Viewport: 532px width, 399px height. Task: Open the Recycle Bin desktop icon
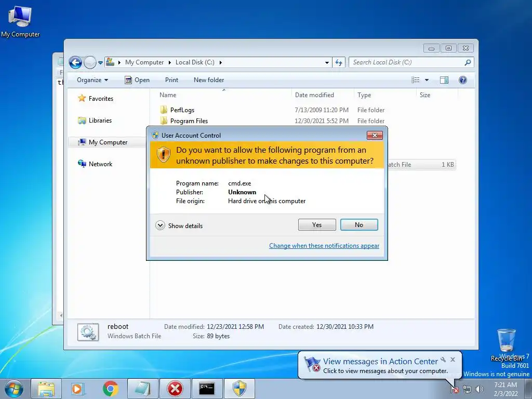[506, 344]
